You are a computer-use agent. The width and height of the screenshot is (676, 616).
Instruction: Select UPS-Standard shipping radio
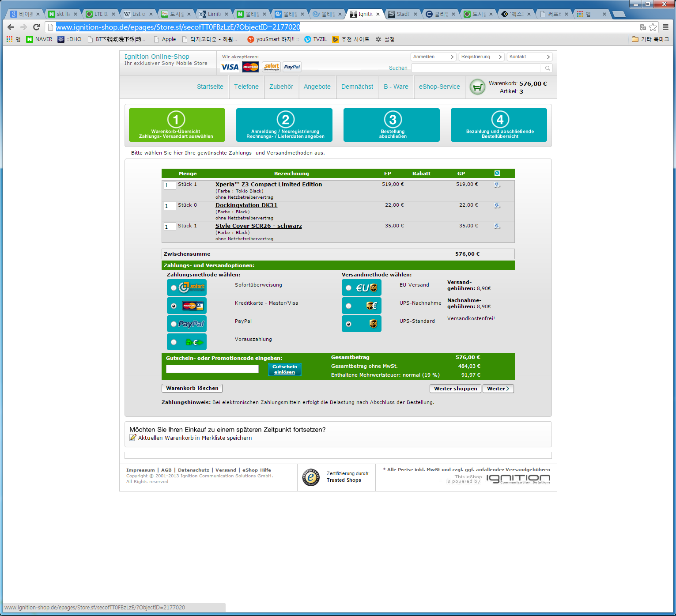349,324
